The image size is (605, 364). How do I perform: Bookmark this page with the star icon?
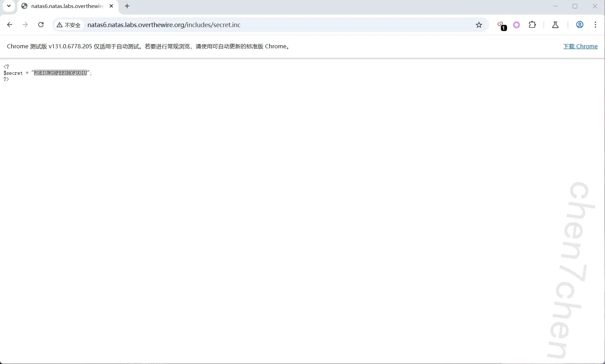point(479,25)
